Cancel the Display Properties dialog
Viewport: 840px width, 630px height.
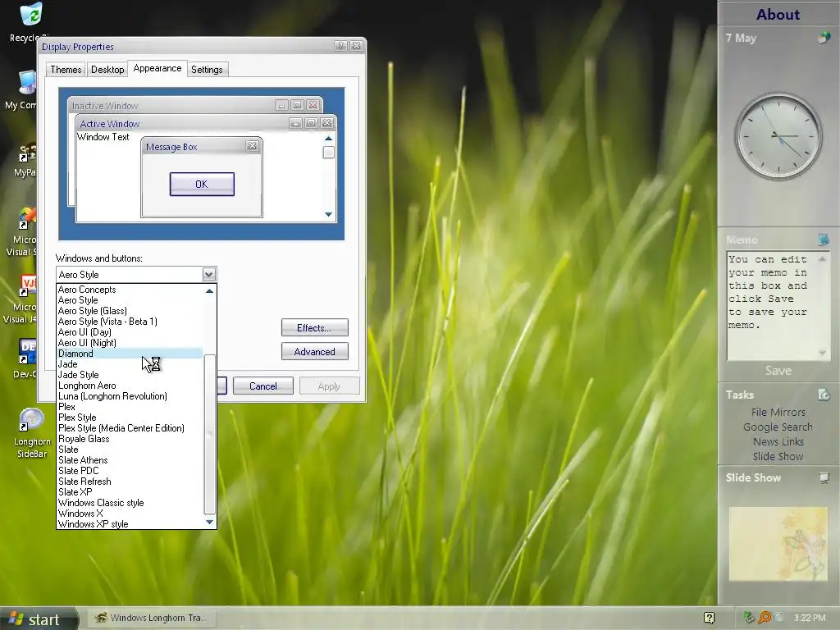[x=263, y=386]
